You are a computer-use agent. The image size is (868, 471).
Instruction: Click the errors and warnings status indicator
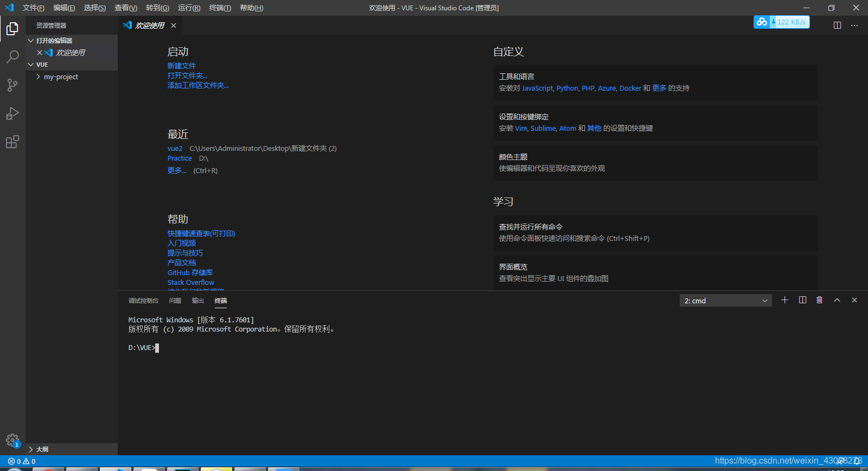(x=22, y=461)
